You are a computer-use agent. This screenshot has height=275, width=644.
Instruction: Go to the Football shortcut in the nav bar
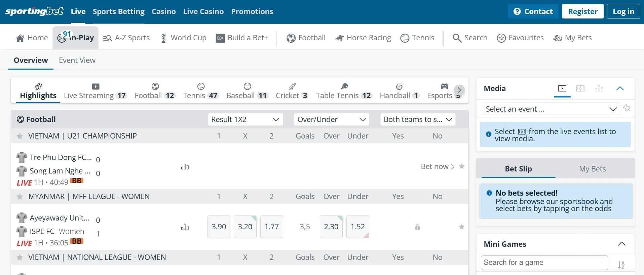[x=306, y=38]
